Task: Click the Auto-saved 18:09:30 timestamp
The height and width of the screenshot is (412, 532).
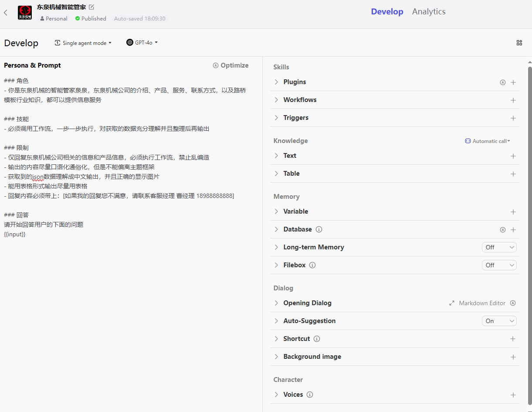Action: click(140, 19)
